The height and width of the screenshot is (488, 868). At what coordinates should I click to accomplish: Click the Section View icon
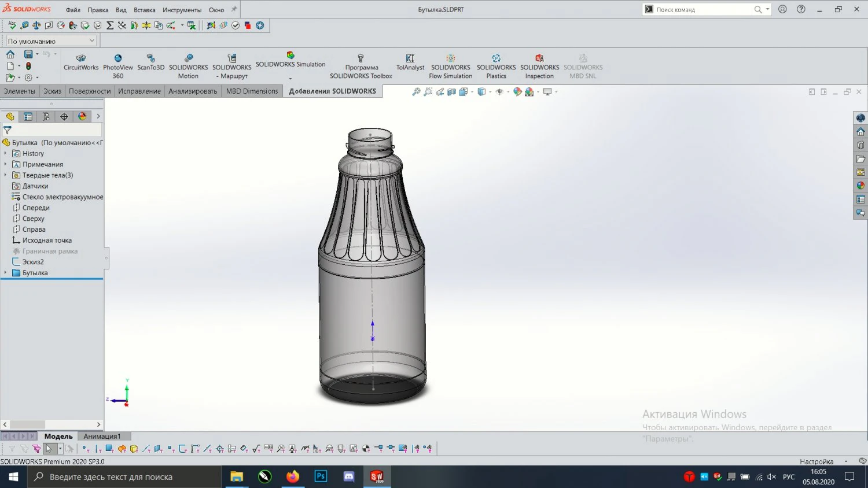451,92
